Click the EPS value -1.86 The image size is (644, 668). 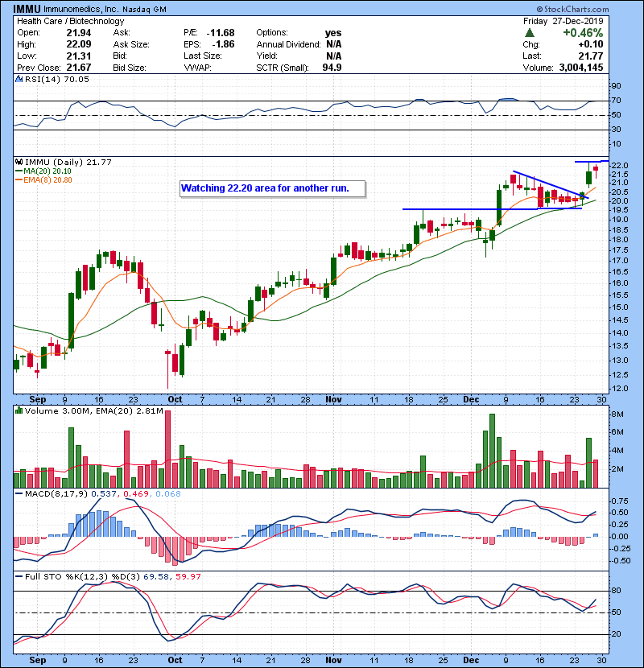(223, 44)
